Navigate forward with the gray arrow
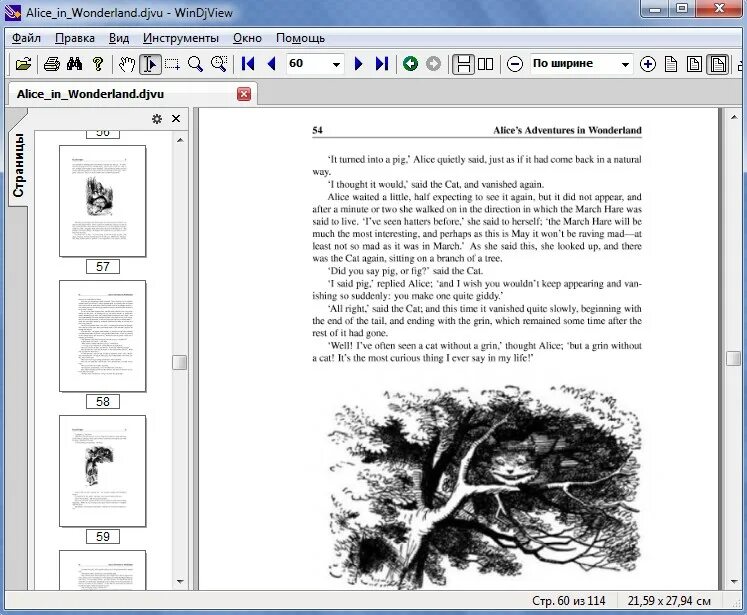 tap(433, 64)
